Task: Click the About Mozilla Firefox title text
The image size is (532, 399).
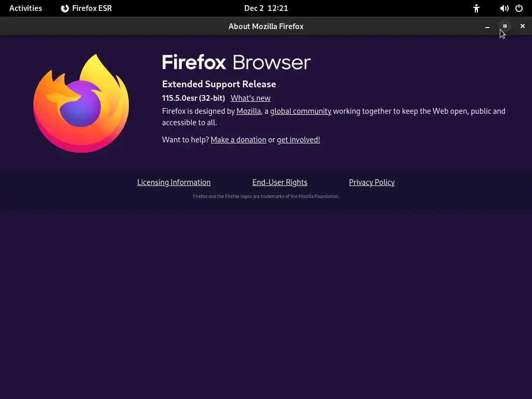Action: coord(266,26)
